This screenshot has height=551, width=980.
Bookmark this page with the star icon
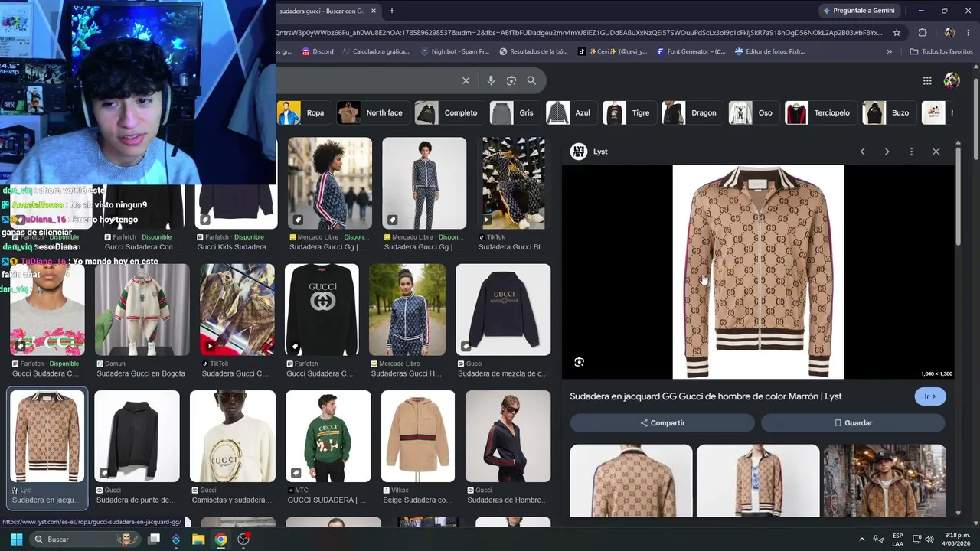tap(897, 33)
